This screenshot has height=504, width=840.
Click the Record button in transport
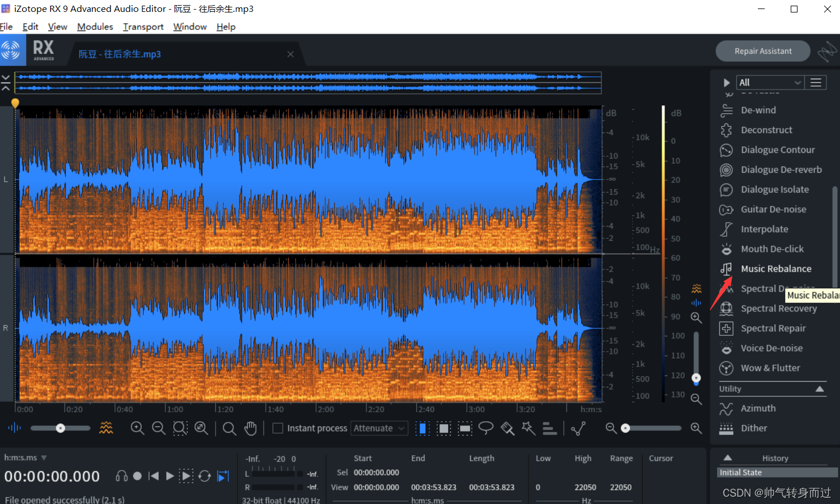pos(137,476)
